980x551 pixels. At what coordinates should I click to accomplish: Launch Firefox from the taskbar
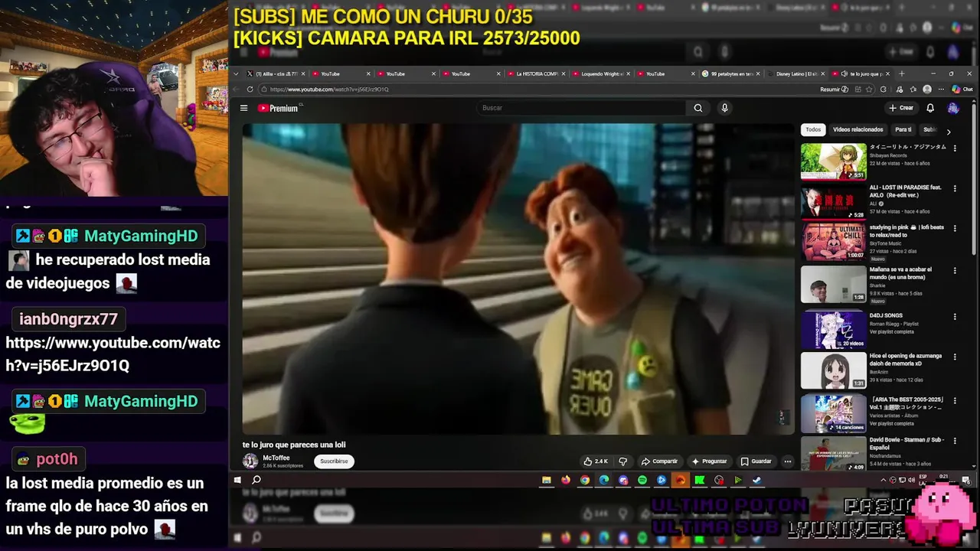pos(566,480)
